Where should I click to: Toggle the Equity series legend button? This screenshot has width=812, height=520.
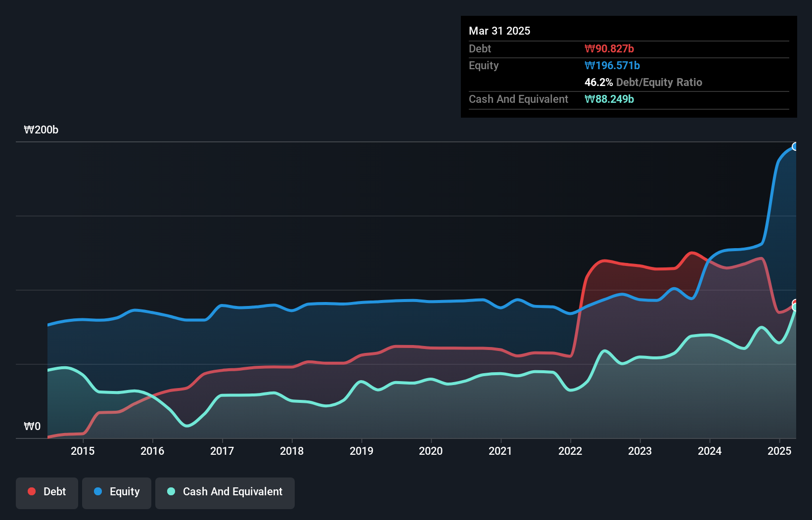tap(117, 493)
